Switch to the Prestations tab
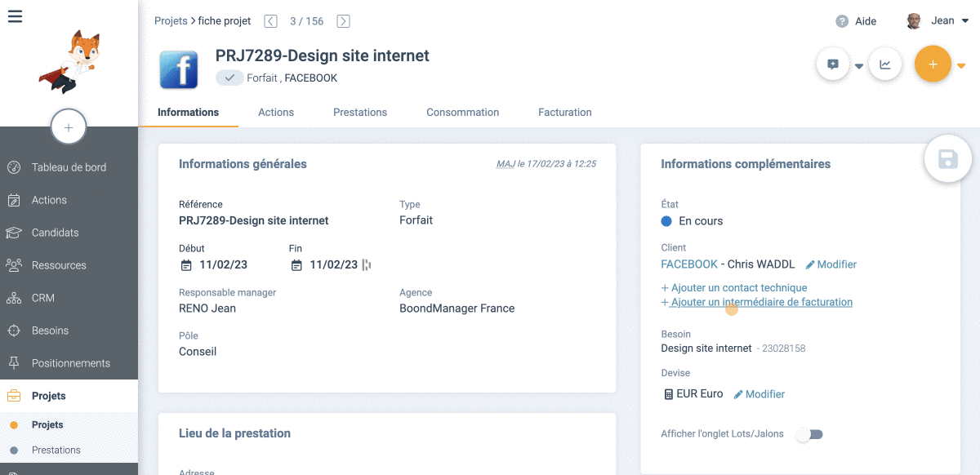 click(x=360, y=113)
